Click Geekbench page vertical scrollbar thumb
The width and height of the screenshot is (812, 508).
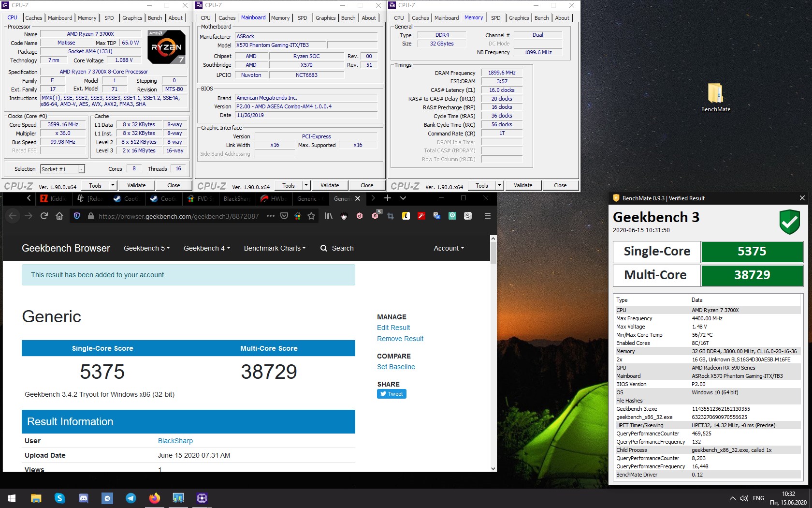493,252
